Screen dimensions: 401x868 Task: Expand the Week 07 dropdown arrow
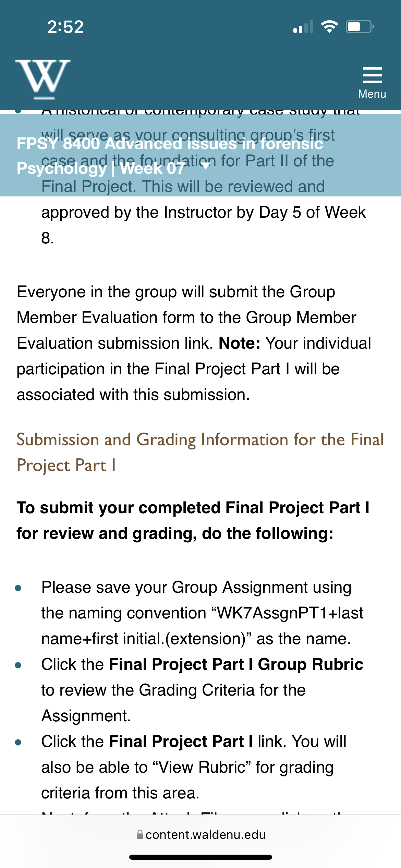coord(206,166)
